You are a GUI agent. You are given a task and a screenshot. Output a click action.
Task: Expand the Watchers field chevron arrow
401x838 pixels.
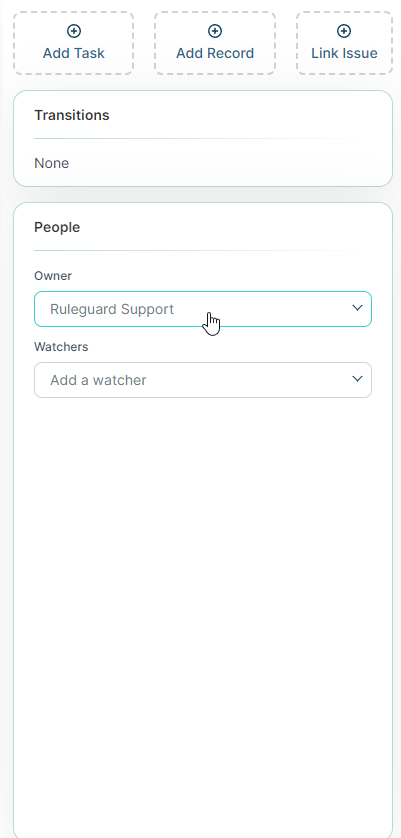click(x=357, y=379)
